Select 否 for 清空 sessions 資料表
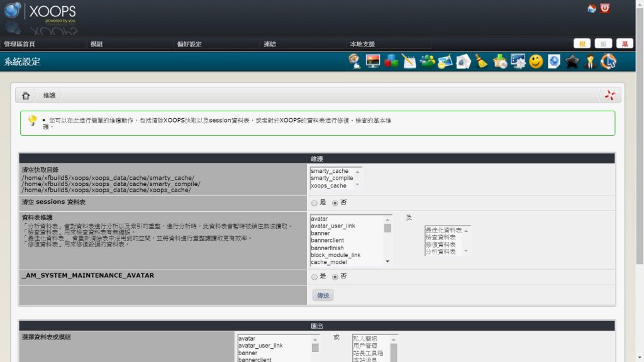644x362 pixels. 335,203
